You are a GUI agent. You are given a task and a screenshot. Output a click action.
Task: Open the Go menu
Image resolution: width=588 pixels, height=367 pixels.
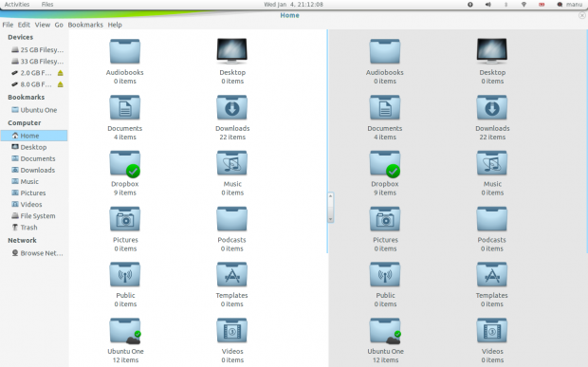59,25
